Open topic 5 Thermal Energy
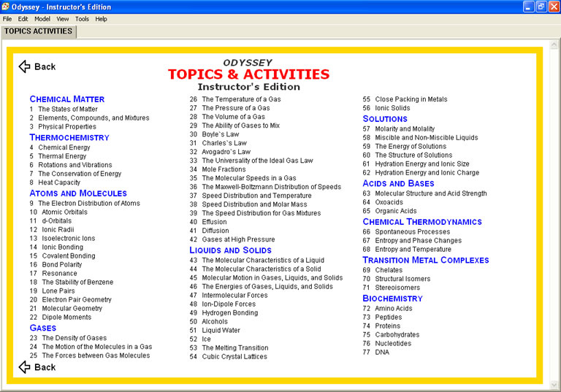Screen dimensions: 561x392 pos(58,156)
